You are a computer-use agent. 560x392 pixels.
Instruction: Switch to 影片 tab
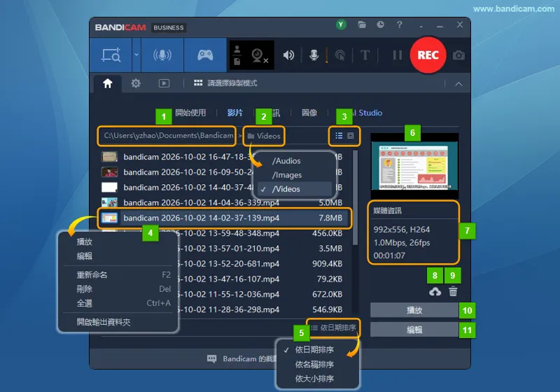[235, 113]
